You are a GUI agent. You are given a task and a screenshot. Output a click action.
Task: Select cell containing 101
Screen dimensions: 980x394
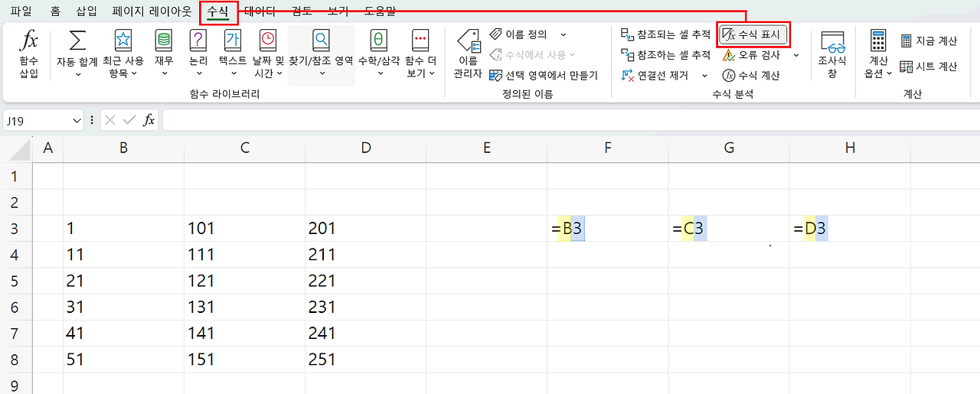pos(244,229)
